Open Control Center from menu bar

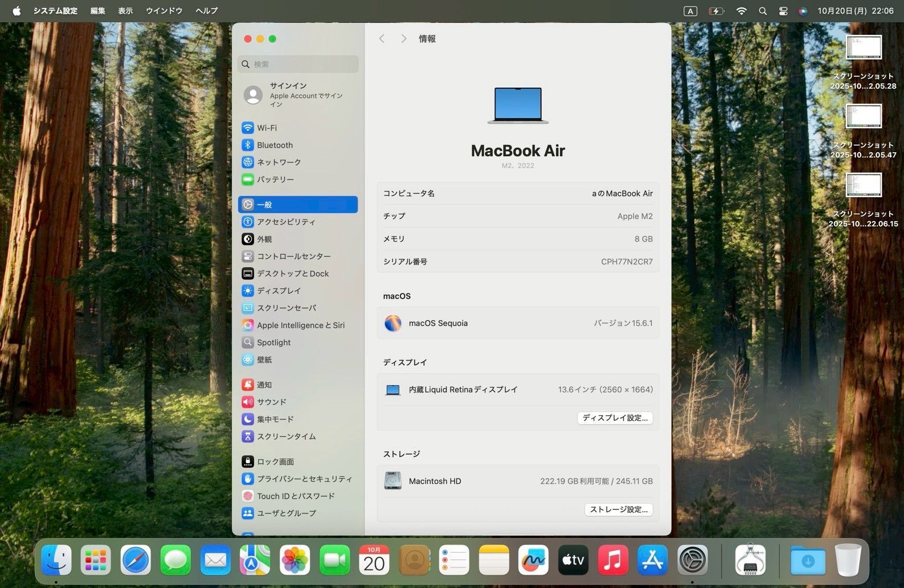click(783, 11)
